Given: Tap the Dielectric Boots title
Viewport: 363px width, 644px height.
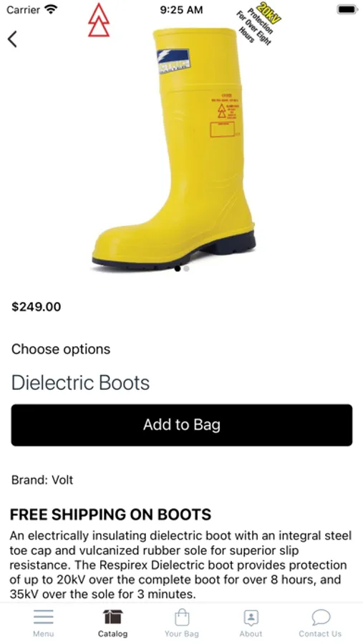Looking at the screenshot, I should point(81,383).
